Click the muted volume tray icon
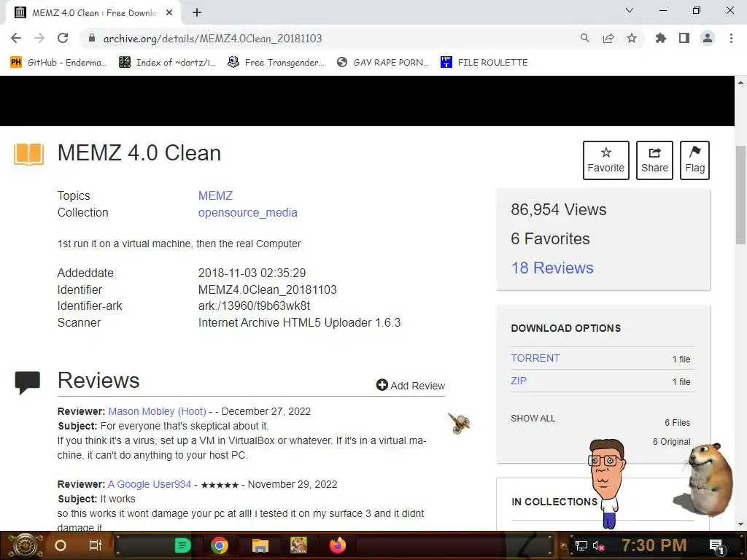 tap(598, 545)
